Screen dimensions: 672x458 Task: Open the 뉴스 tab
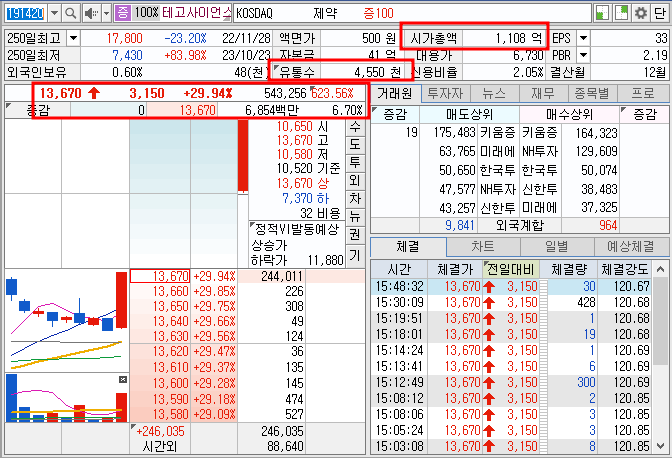(495, 93)
